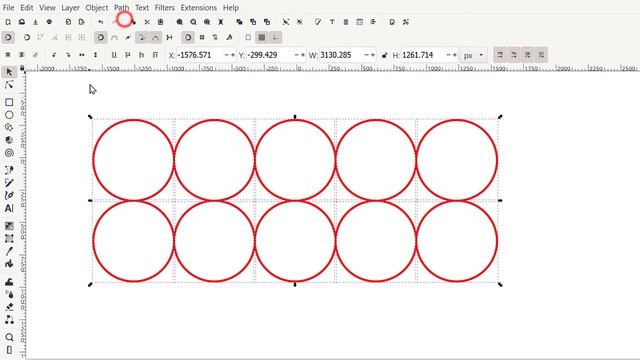The image size is (640, 360).
Task: Toggle the width/height ratio lock
Action: (384, 55)
